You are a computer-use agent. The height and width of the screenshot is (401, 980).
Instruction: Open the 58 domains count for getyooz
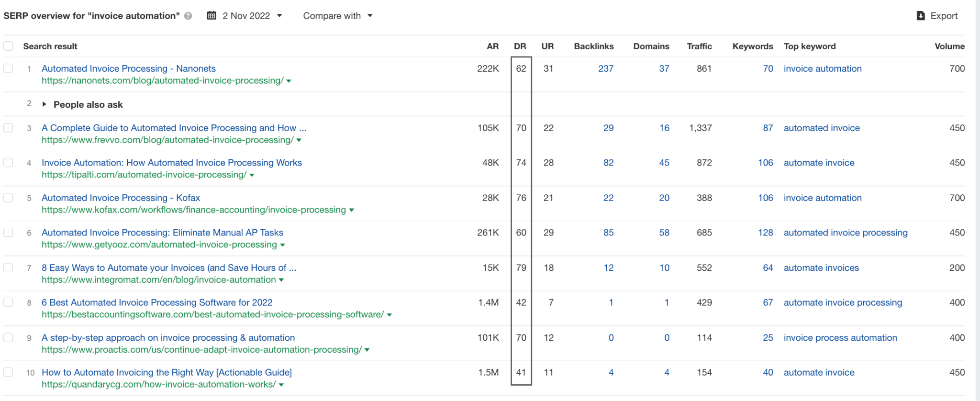pos(664,233)
